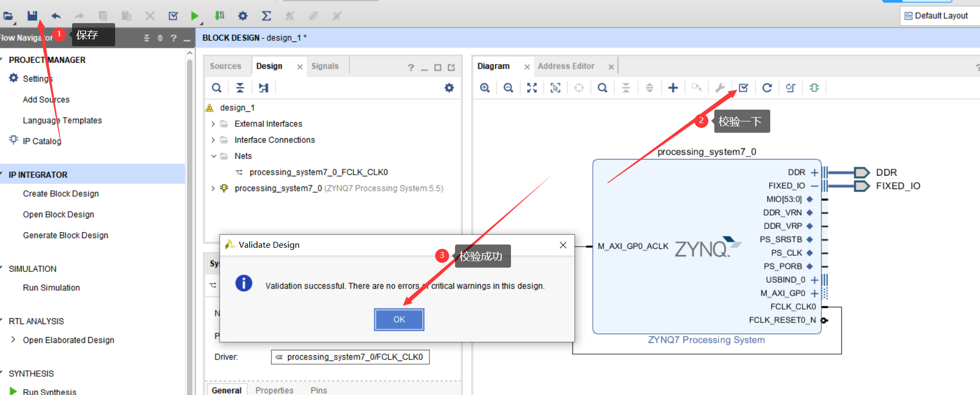
Task: Click the Zoom Out icon in Diagram toolbar
Action: tap(508, 88)
